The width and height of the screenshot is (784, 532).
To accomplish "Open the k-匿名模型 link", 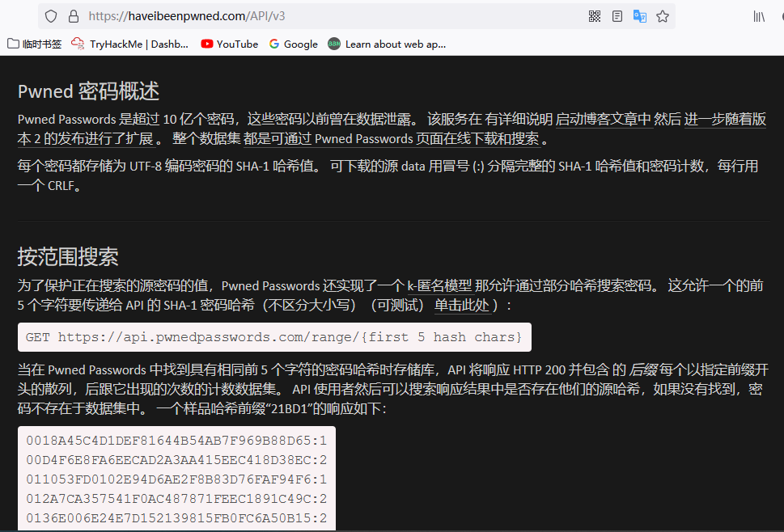I will [439, 285].
